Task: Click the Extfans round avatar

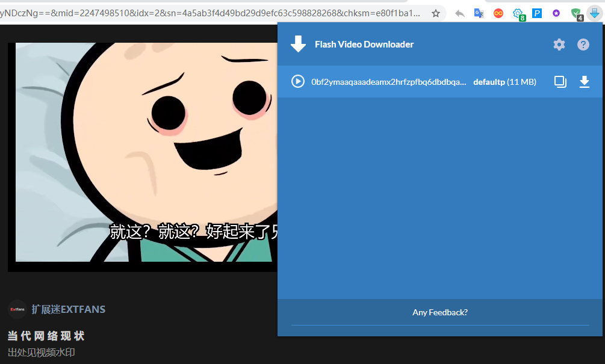Action: tap(17, 309)
